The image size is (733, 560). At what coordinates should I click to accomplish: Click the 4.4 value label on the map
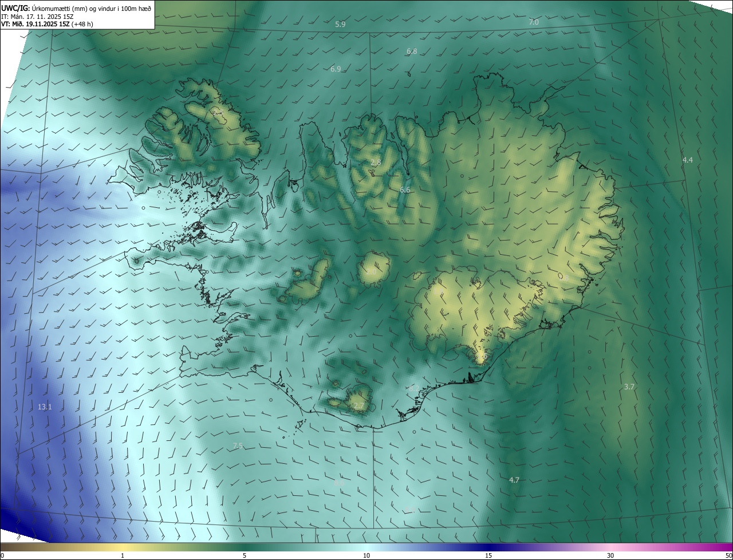[x=688, y=160]
